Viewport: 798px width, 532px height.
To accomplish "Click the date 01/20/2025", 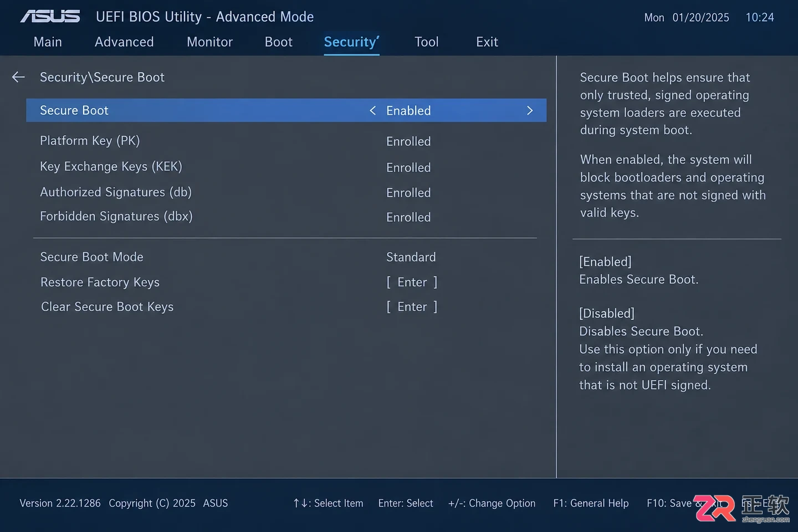I will 701,18.
